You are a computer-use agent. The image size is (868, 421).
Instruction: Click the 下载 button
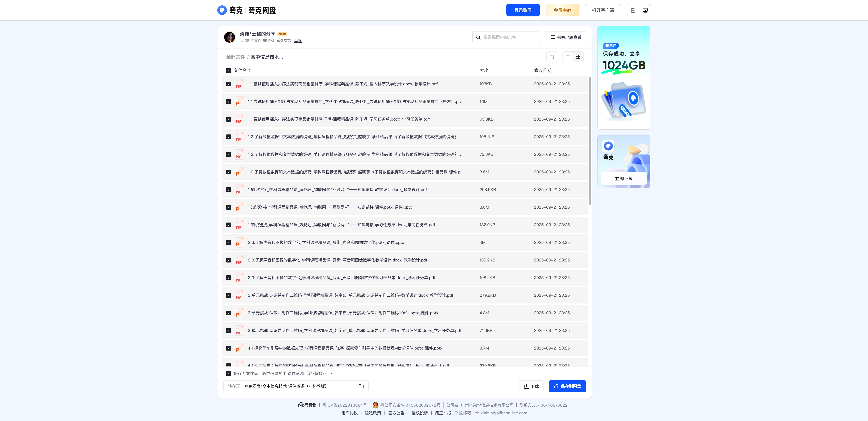(531, 386)
